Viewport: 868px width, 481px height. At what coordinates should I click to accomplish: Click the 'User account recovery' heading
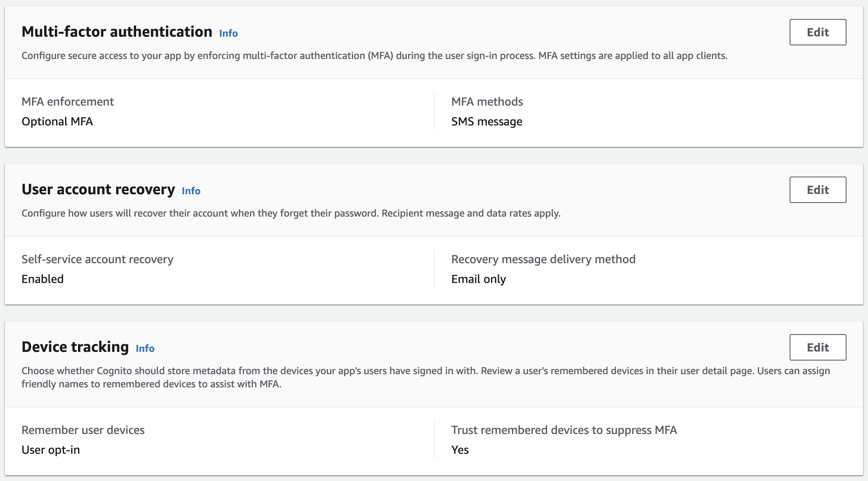coord(98,189)
